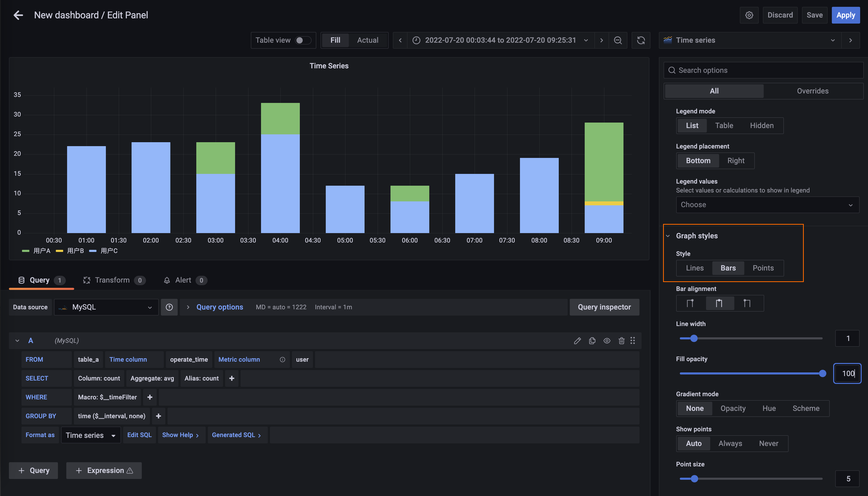
Task: Open data source help question icon
Action: point(169,307)
